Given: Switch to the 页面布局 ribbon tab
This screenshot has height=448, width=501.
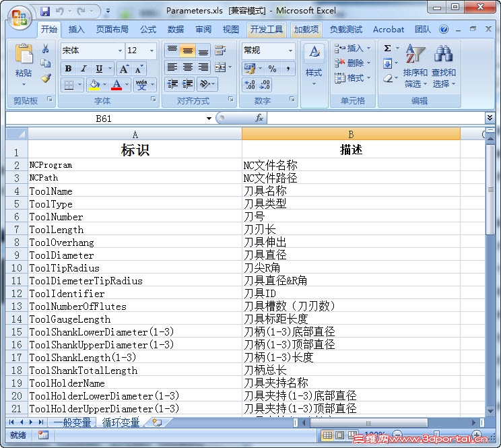Looking at the screenshot, I should (x=112, y=30).
